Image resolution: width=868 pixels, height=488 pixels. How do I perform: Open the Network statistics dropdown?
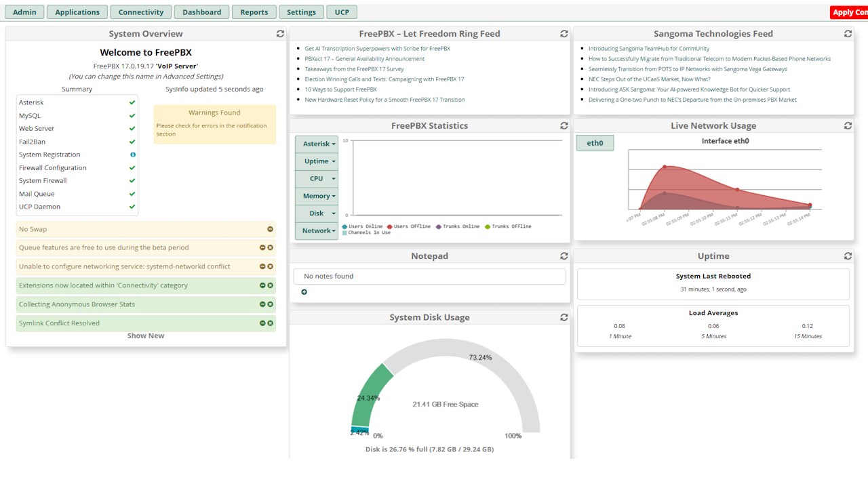point(316,230)
